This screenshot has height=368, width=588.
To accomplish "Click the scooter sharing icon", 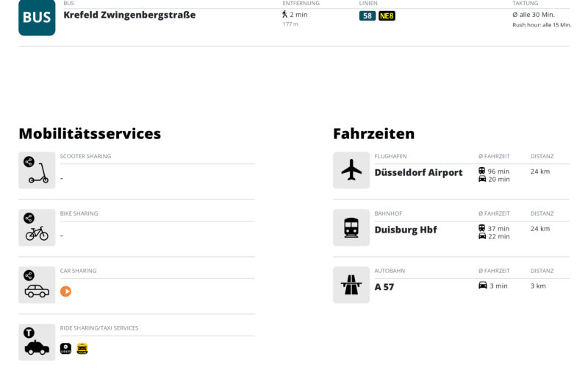I will (x=37, y=170).
